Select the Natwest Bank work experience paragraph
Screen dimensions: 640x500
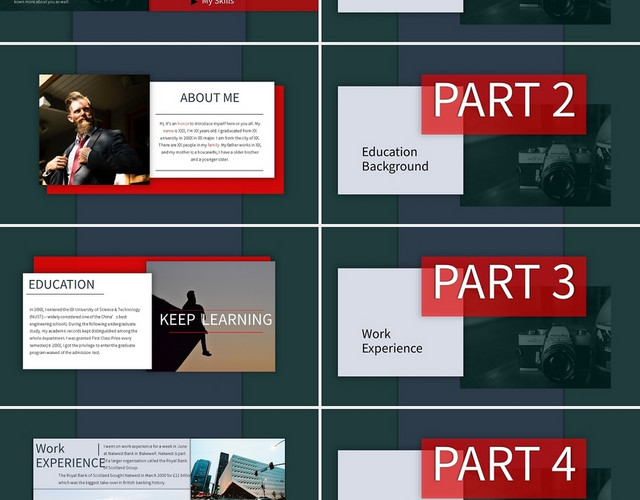(x=145, y=457)
